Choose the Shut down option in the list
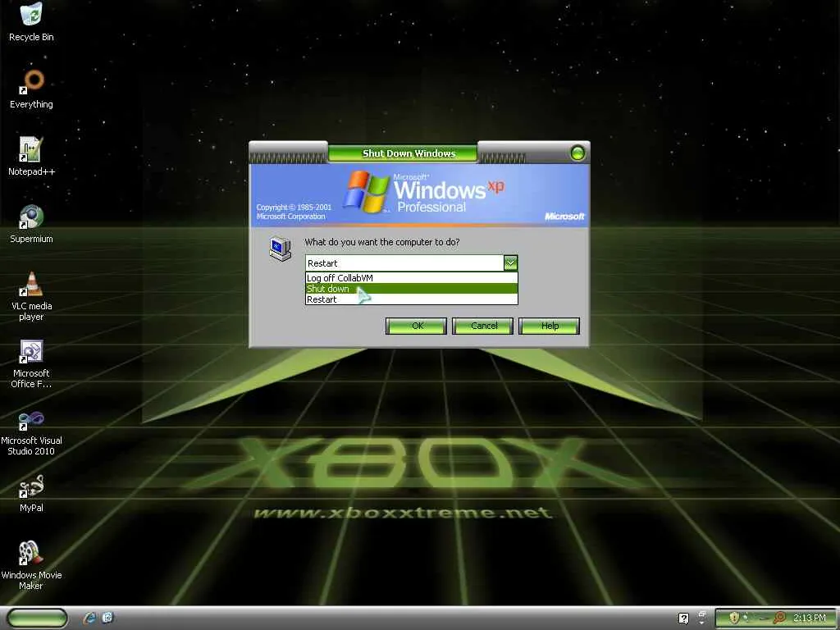The image size is (840, 630). pyautogui.click(x=412, y=289)
